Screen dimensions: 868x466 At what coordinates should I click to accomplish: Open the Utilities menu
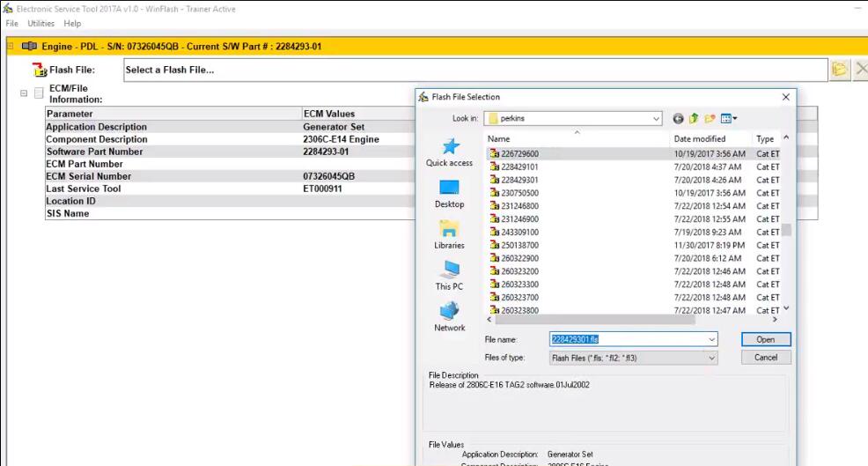click(41, 23)
